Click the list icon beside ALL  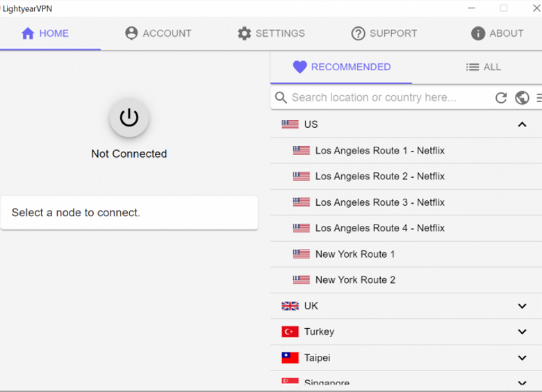(473, 67)
